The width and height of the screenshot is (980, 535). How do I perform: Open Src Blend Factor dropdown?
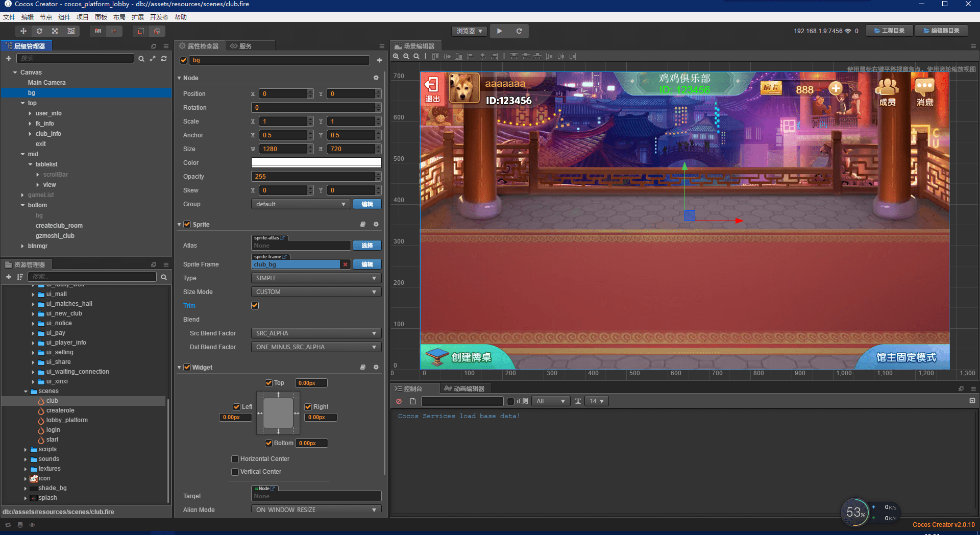(x=316, y=333)
